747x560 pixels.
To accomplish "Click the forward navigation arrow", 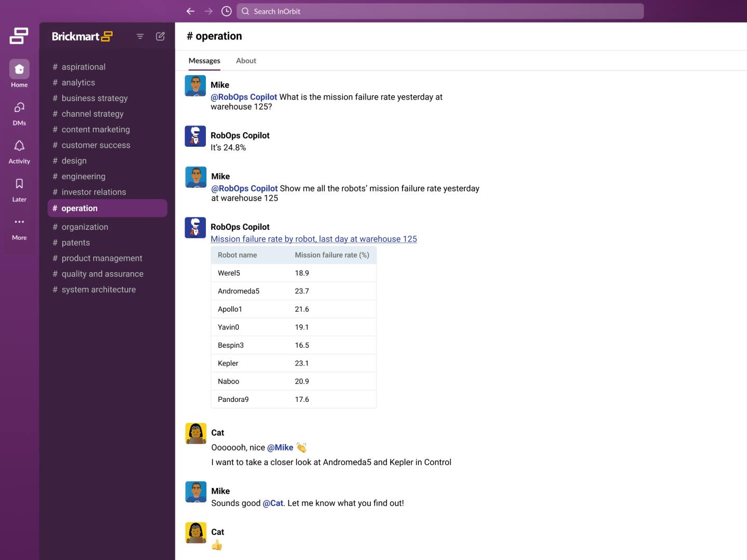I will click(209, 11).
